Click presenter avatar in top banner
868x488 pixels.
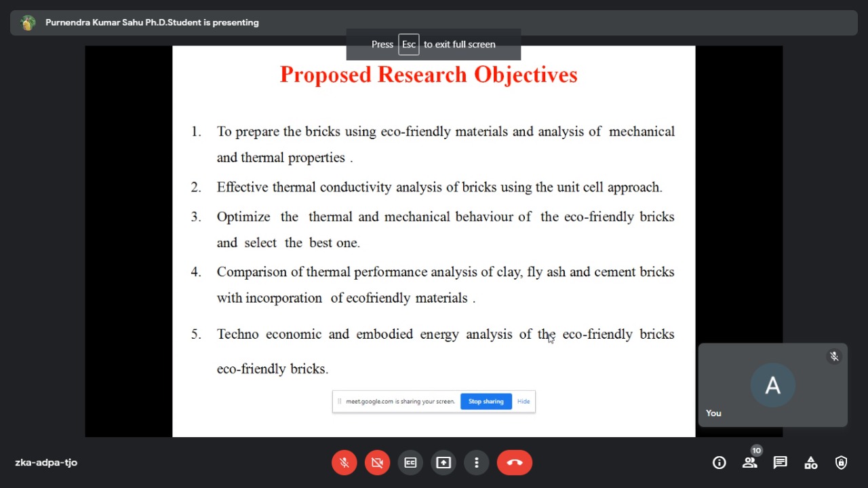[28, 22]
